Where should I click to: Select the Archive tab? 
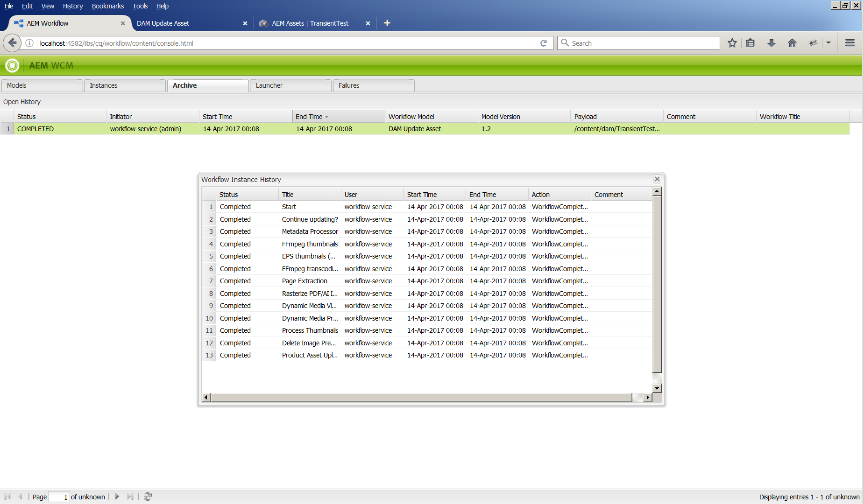click(x=208, y=85)
